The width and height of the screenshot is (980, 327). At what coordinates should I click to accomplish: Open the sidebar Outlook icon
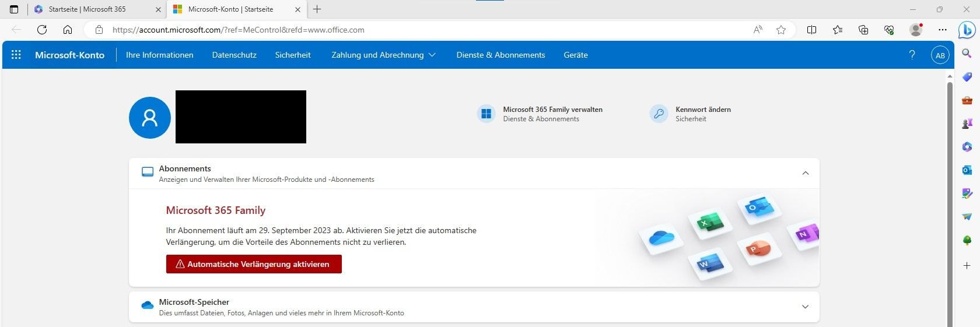tap(967, 170)
